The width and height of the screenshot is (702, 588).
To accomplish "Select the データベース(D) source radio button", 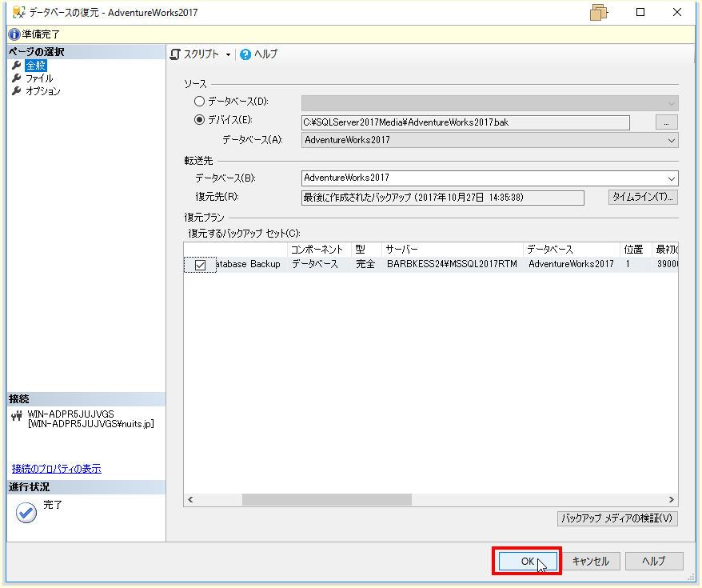I will [x=199, y=102].
